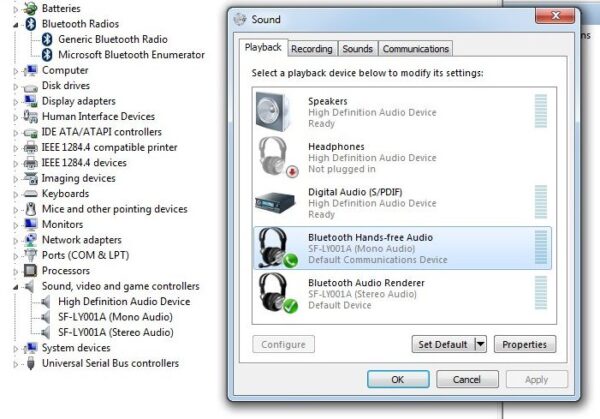The image size is (600, 419).
Task: Click the Bluetooth Audio Renderer icon
Action: point(274,294)
